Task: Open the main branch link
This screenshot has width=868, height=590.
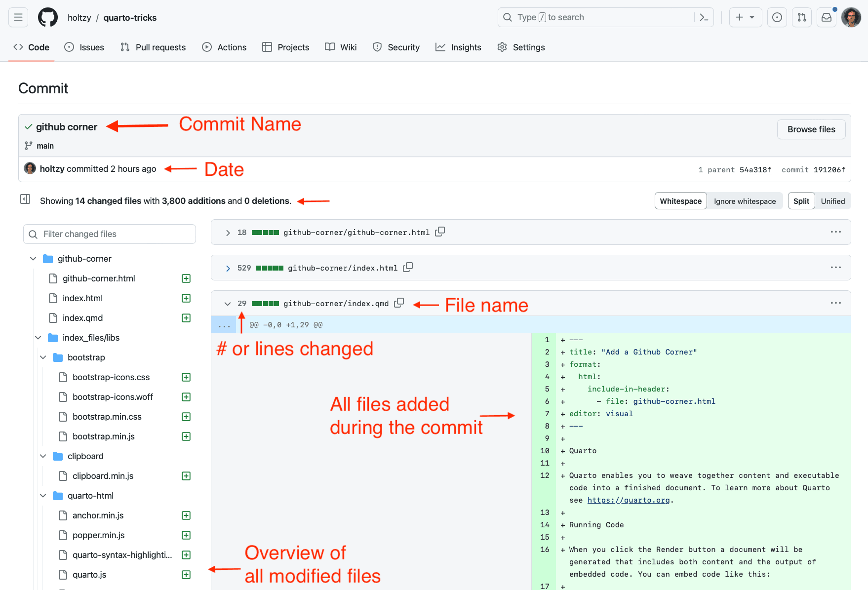Action: tap(45, 146)
